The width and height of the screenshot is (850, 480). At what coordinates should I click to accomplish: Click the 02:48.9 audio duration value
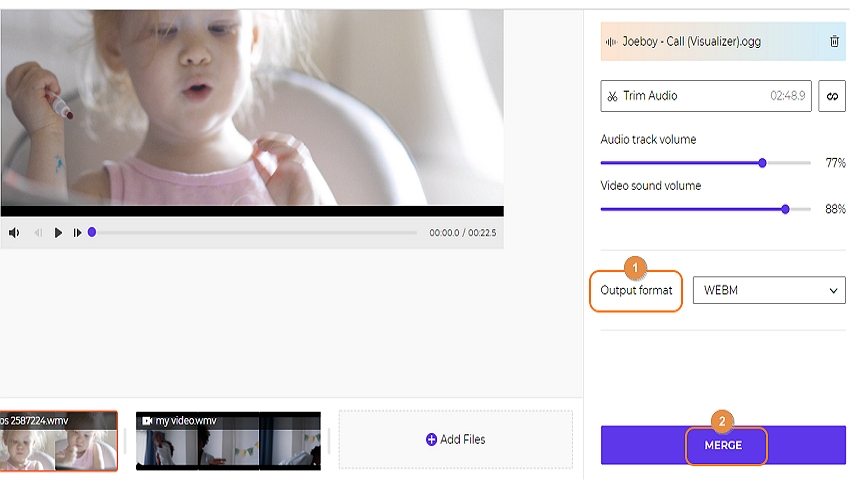788,96
